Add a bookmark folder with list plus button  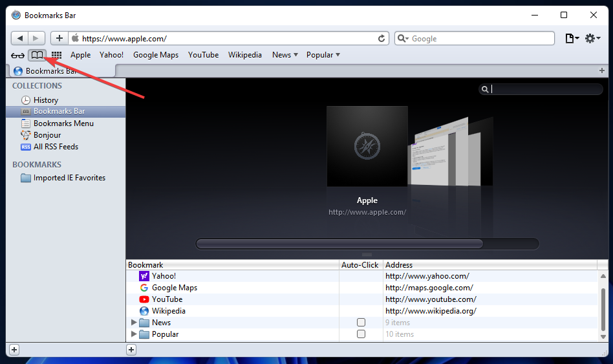point(131,350)
